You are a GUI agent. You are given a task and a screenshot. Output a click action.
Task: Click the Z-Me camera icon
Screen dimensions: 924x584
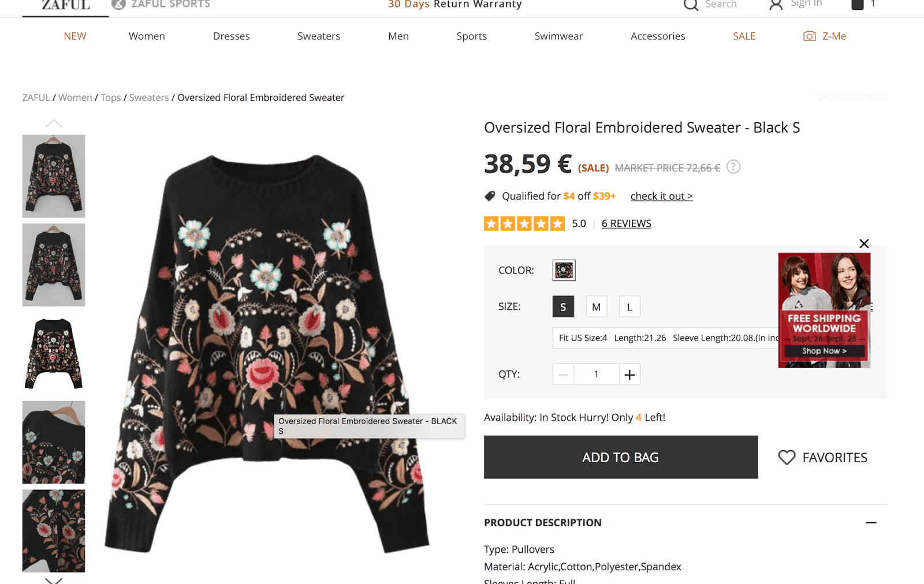pos(810,36)
